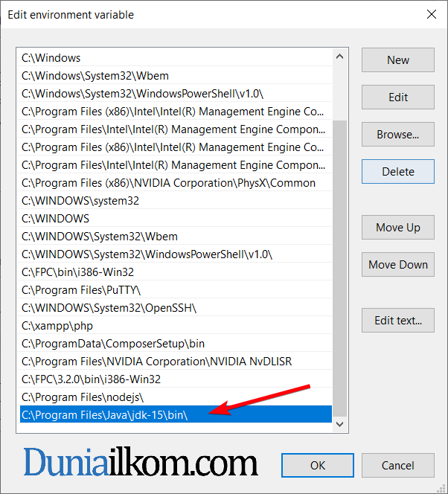Select C:\Program Files\PuTTY\ entry
Screen dimensions: 448x494
176,290
